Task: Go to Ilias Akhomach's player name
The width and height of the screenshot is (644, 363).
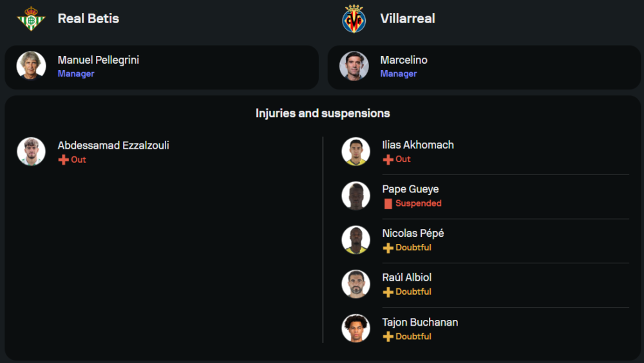Action: click(x=418, y=145)
